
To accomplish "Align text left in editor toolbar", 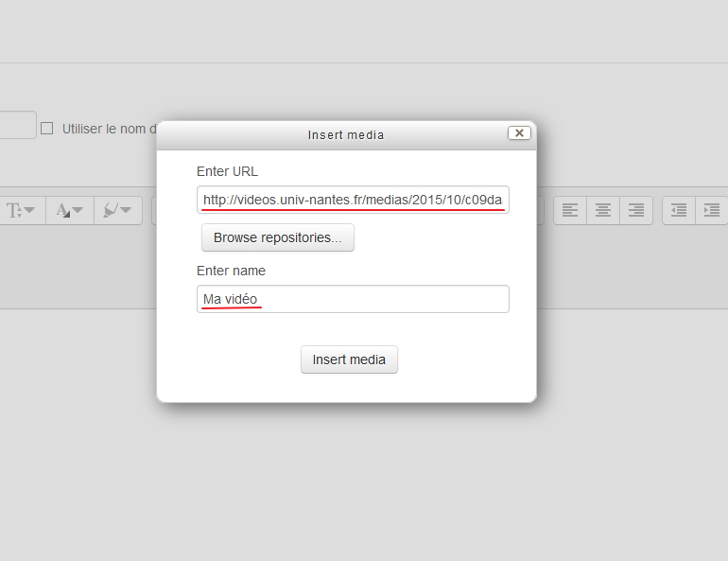I will (570, 210).
